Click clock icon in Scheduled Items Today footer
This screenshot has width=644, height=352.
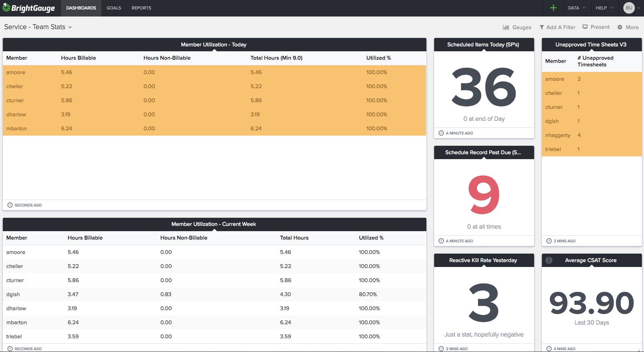click(441, 133)
